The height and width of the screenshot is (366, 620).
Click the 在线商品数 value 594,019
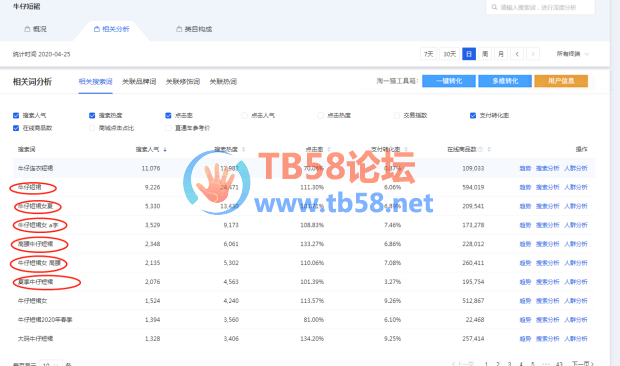pyautogui.click(x=473, y=187)
